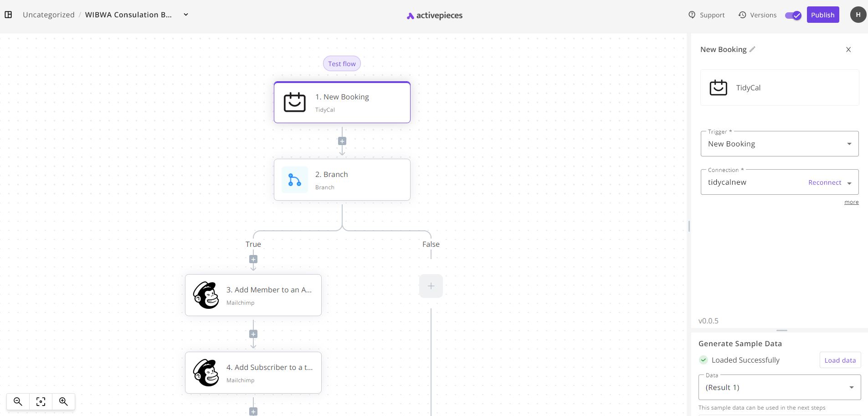Viewport: 868px width, 416px height.
Task: Open the H user avatar menu
Action: click(858, 15)
